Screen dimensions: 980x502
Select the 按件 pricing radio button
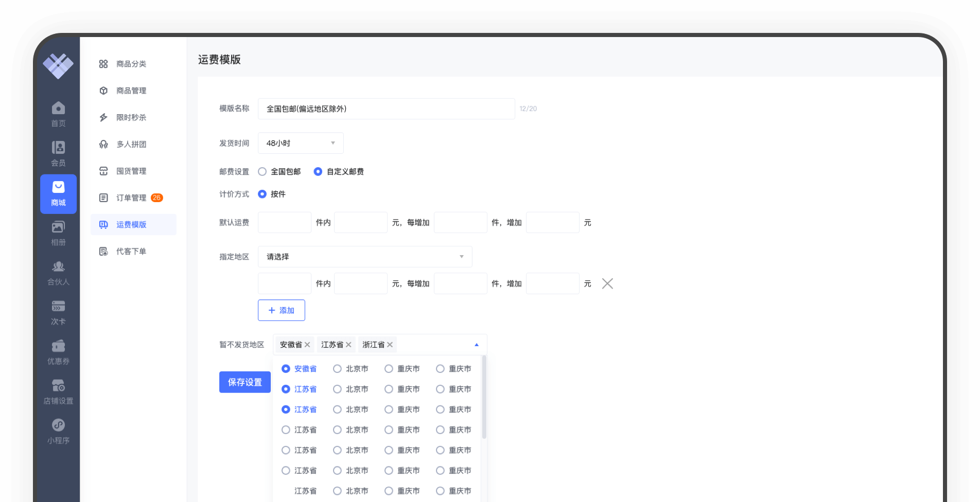pos(262,194)
